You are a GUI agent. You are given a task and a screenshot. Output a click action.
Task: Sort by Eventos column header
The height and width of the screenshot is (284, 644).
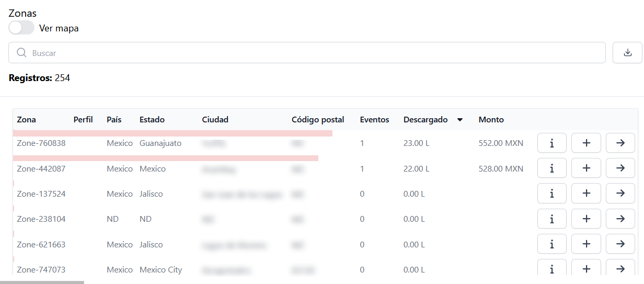[x=374, y=120]
